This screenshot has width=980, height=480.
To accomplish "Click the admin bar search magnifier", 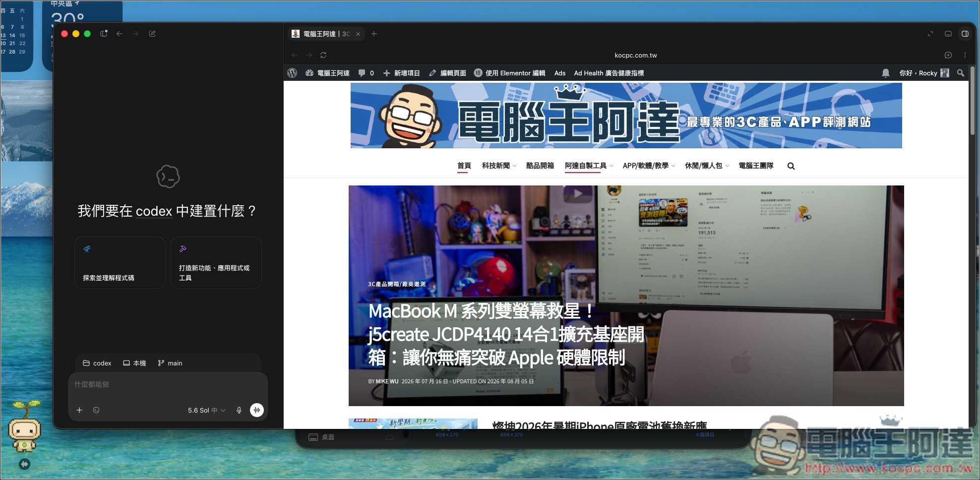I will tap(961, 73).
